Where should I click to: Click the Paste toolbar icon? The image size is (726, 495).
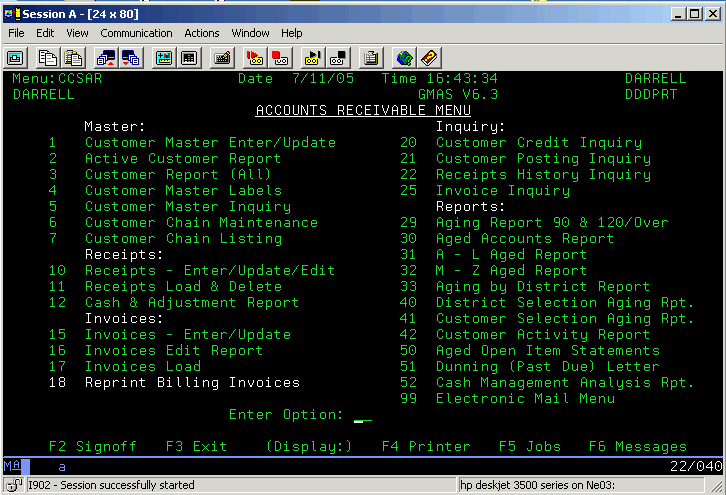point(72,58)
